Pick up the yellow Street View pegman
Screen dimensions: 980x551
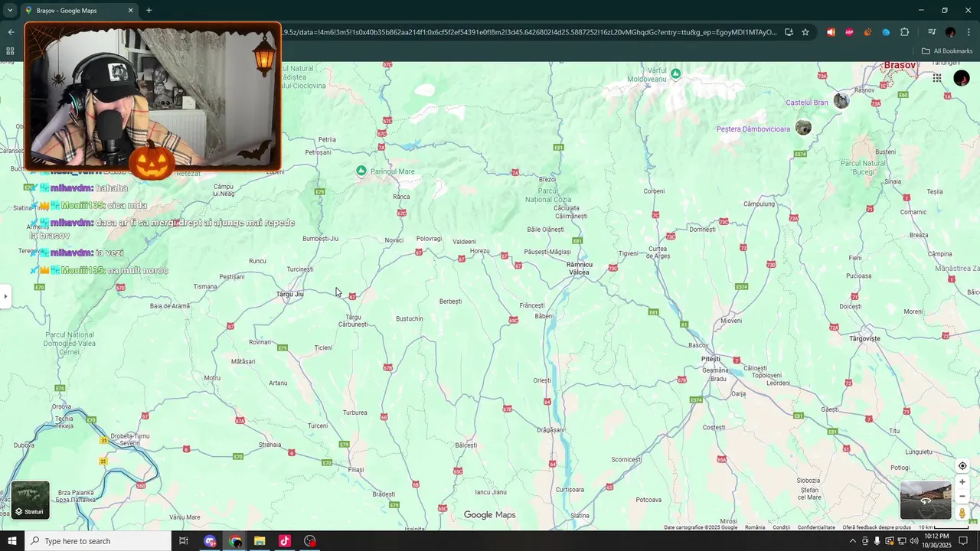[962, 514]
